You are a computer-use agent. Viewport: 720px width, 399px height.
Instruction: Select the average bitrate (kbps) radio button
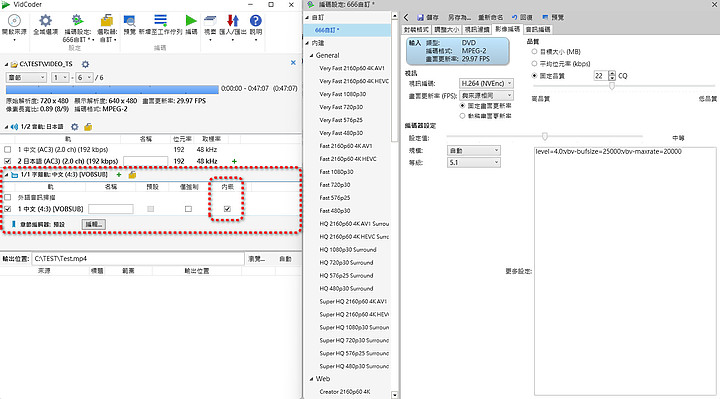tap(534, 64)
